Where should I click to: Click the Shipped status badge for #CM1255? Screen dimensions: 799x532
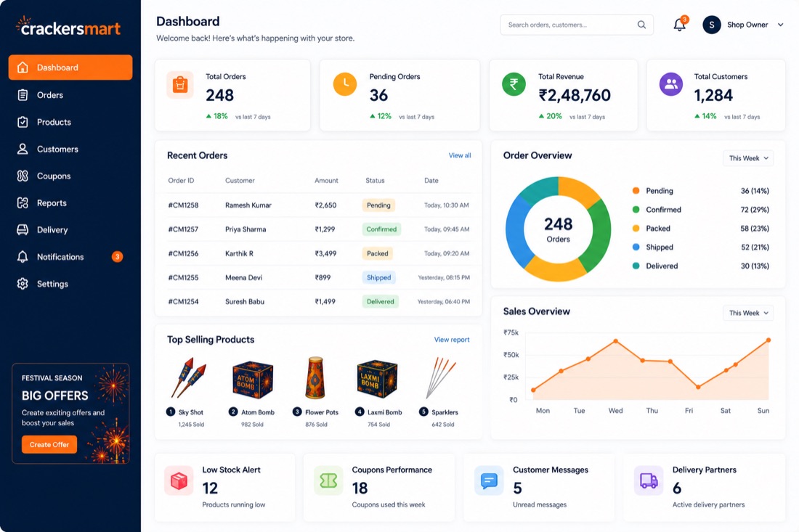pos(378,277)
